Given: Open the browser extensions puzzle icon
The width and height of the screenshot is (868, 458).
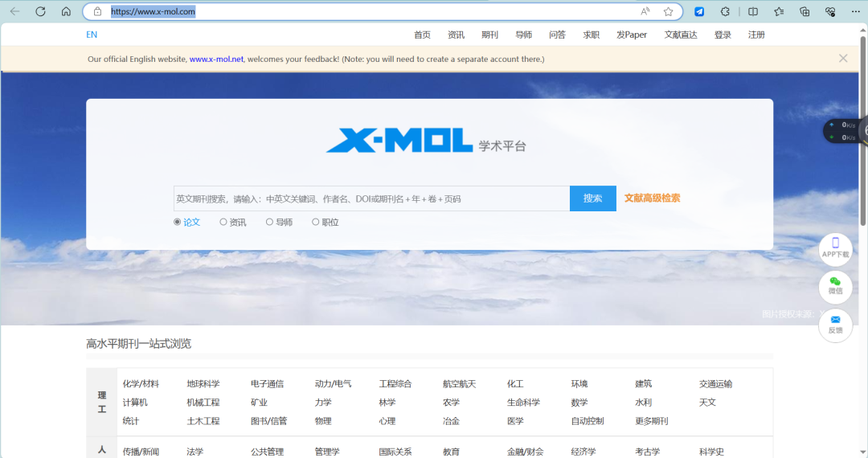Looking at the screenshot, I should pos(725,11).
